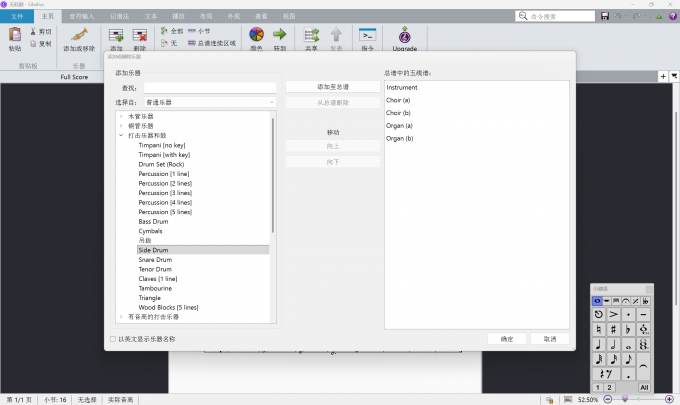Click the Save disk icon
The image size is (680, 405).
[605, 16]
